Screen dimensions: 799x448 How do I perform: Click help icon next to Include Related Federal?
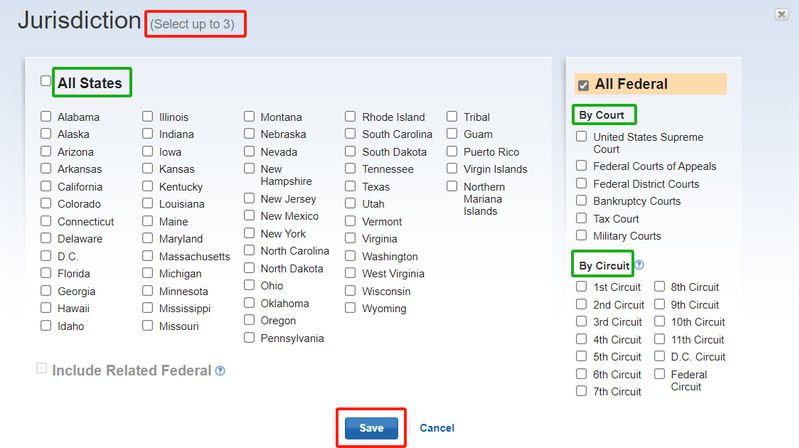tap(220, 370)
